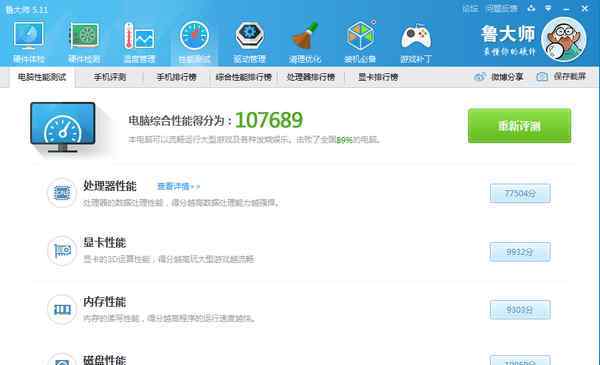The image size is (600, 365).
Task: Switch to the 手机评测 tab
Action: click(110, 77)
